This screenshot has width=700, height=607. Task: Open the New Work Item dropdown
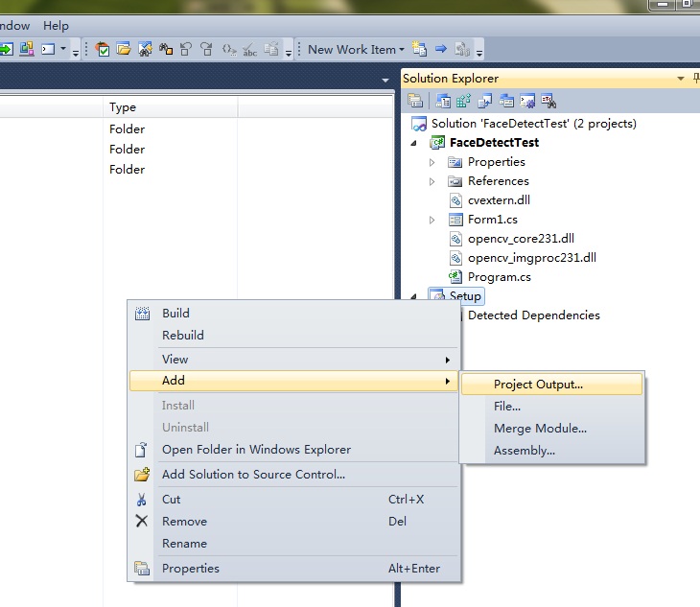(x=356, y=49)
